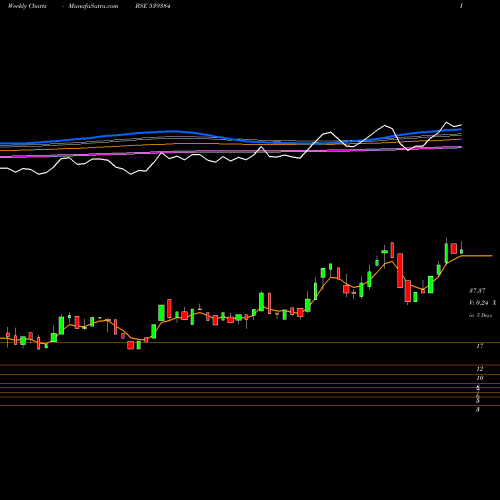The height and width of the screenshot is (500, 500).
Task: Click the lowest price level label "3"
Action: (478, 409)
